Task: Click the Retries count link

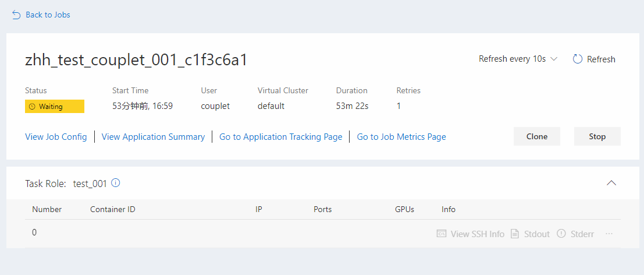Action: [x=399, y=106]
